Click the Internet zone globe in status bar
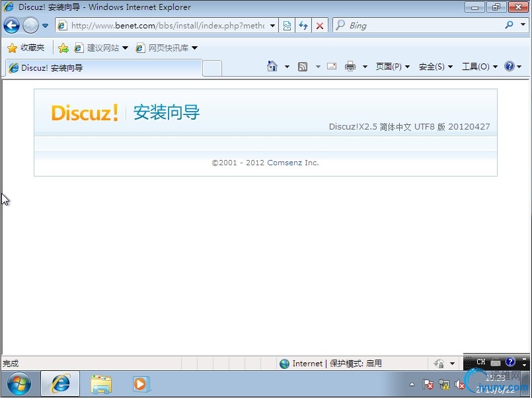The image size is (532, 398). (x=284, y=364)
